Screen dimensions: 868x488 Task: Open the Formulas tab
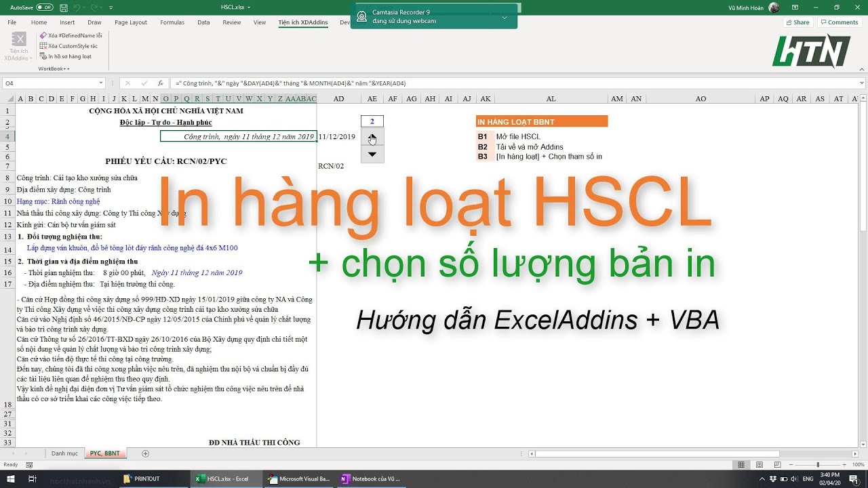(172, 22)
